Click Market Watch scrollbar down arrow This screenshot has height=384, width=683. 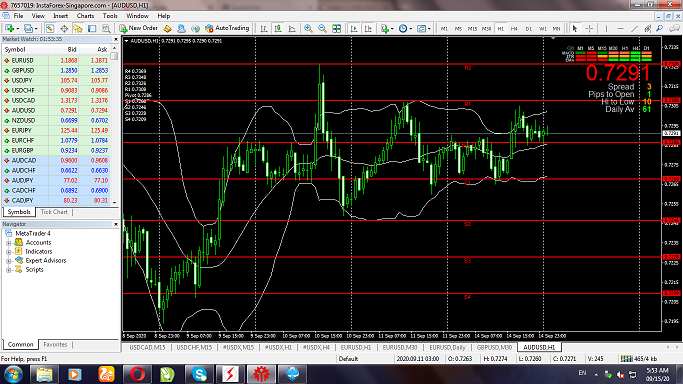pyautogui.click(x=115, y=202)
